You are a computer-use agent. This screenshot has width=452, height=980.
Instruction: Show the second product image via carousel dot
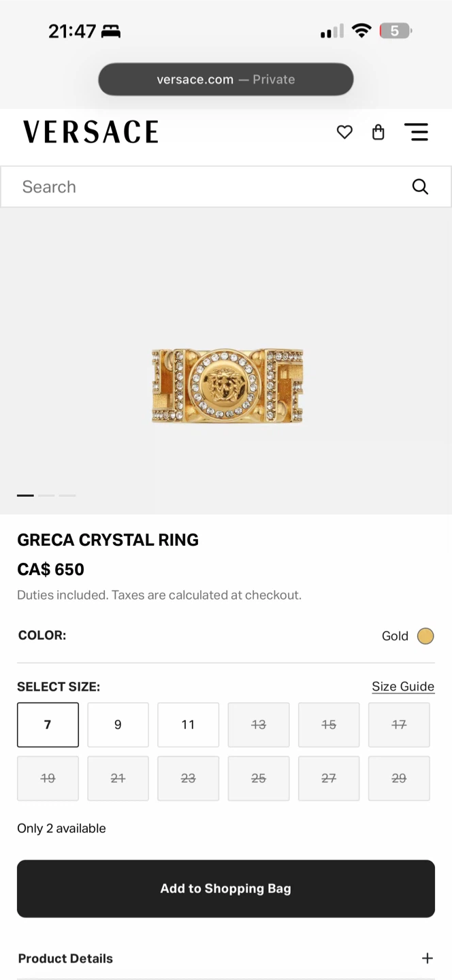click(x=46, y=495)
